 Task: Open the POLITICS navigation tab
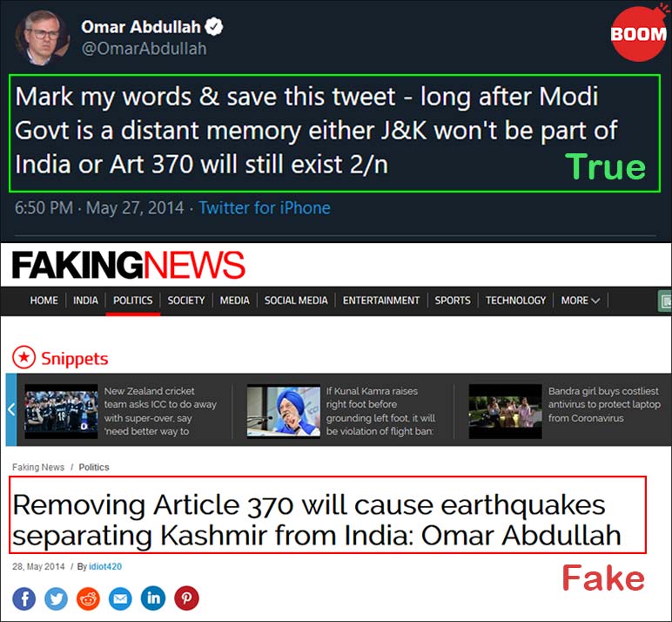tap(133, 301)
